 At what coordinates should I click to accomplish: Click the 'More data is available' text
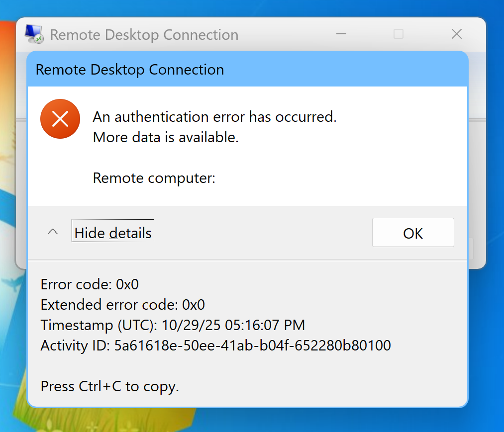pyautogui.click(x=166, y=137)
